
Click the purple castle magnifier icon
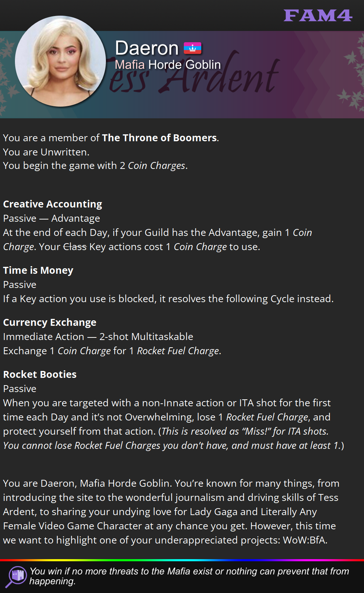pyautogui.click(x=16, y=577)
